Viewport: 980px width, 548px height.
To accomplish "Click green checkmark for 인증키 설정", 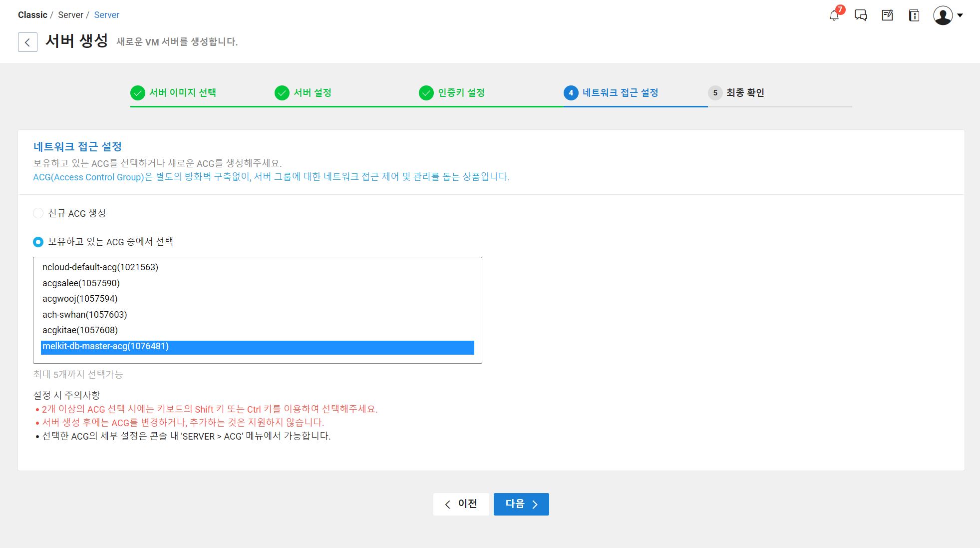I will 426,93.
